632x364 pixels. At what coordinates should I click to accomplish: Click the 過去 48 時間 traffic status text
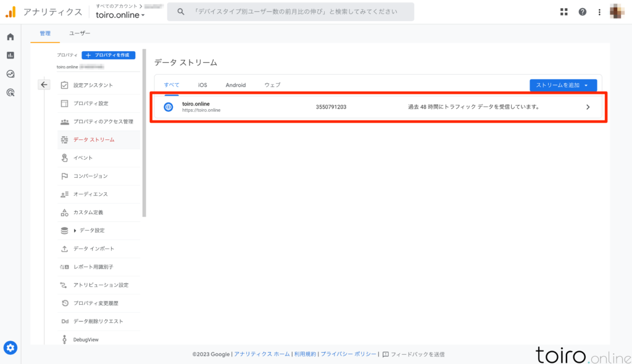point(473,107)
